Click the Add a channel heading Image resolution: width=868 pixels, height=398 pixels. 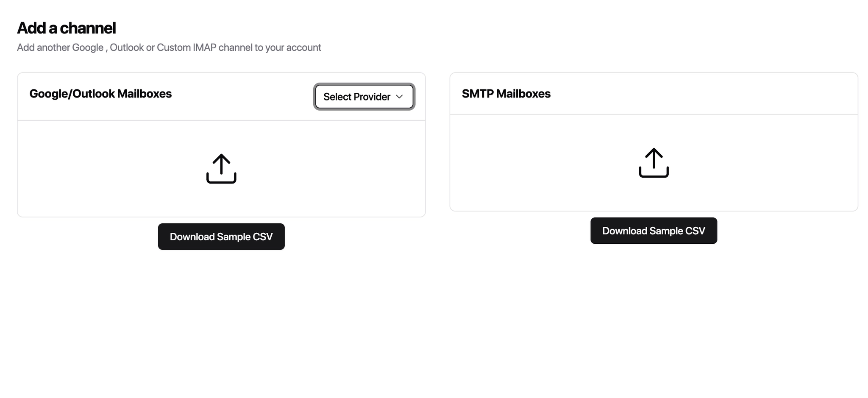point(67,28)
